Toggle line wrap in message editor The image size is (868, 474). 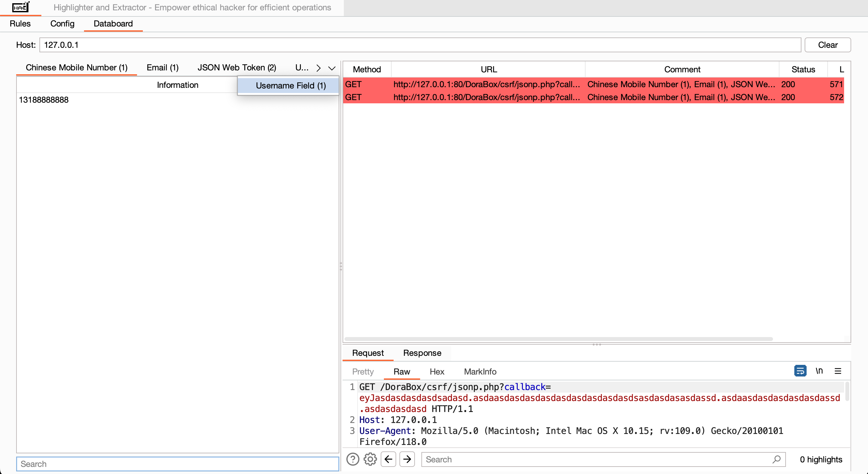(800, 371)
